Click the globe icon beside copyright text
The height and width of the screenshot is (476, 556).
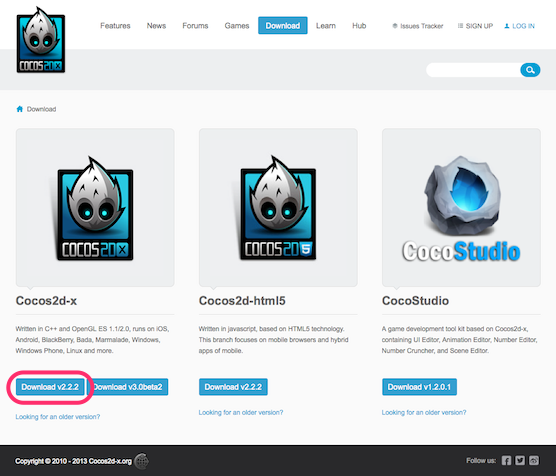point(142,461)
